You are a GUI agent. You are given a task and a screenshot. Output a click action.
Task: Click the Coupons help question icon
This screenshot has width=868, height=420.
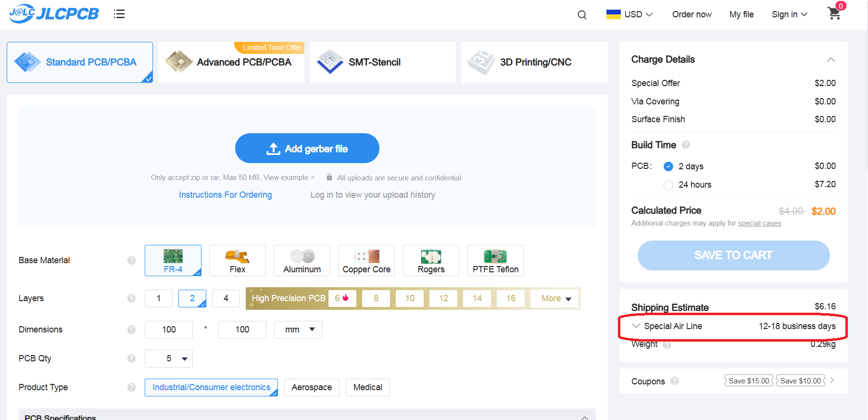(x=675, y=381)
